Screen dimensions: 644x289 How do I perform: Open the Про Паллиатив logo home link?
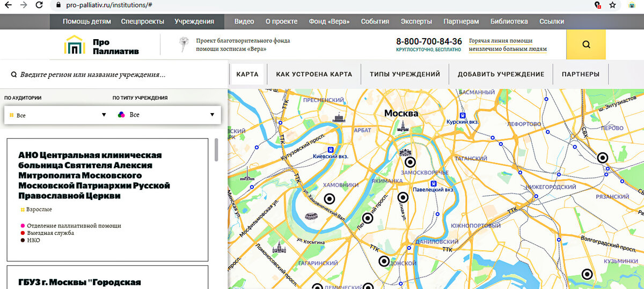(102, 45)
